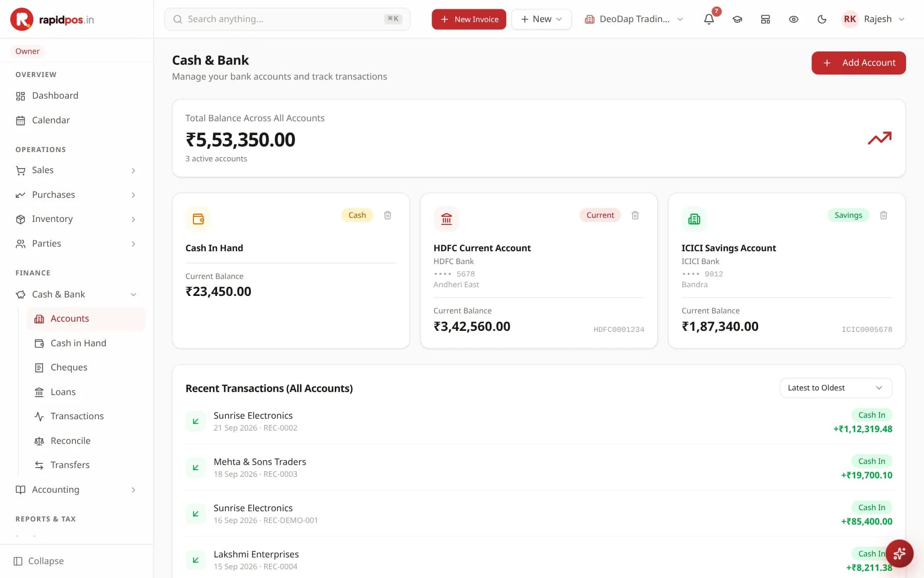
Task: Click the ₹5,53,350.00 total balance
Action: pos(240,140)
